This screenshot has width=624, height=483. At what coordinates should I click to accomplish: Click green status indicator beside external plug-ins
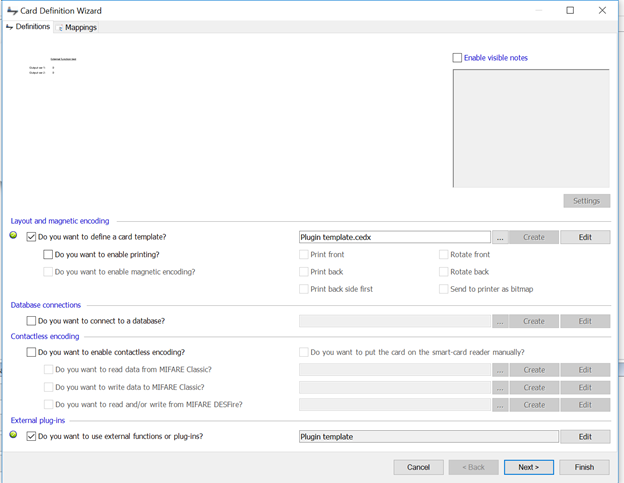[x=14, y=435]
